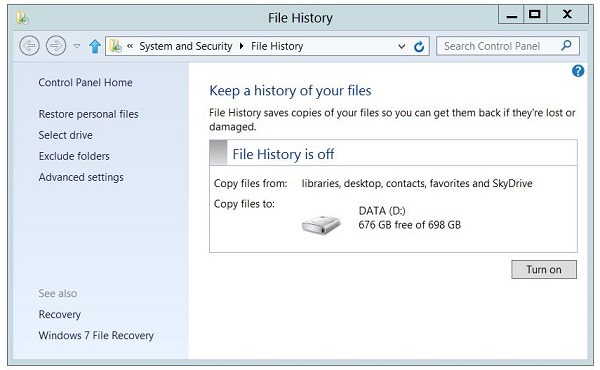Maximize the File History window
The image size is (600, 370).
click(535, 15)
